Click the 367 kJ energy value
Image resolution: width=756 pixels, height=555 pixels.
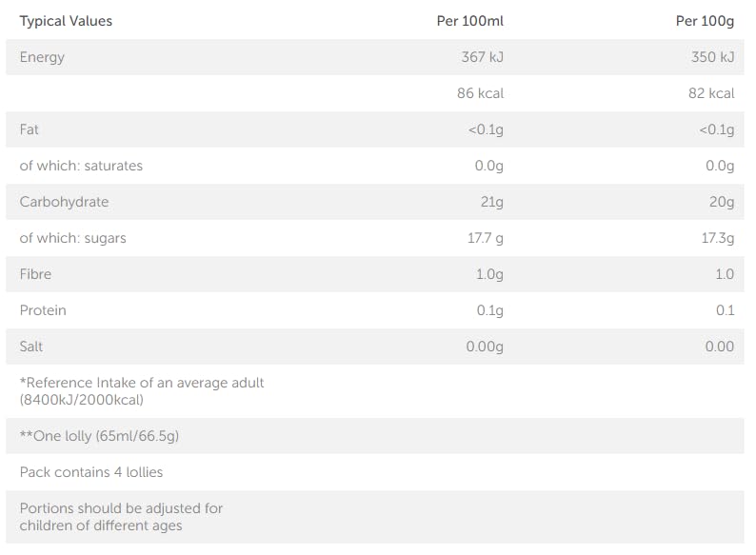click(x=483, y=57)
